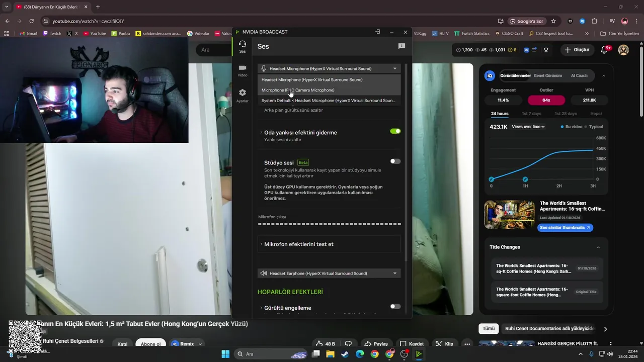
Task: Expand Oda yankısı efektini giderme section
Action: coord(261,133)
